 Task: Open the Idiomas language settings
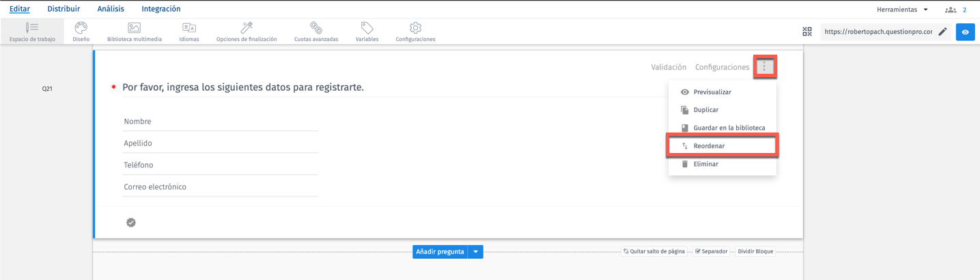point(189,32)
